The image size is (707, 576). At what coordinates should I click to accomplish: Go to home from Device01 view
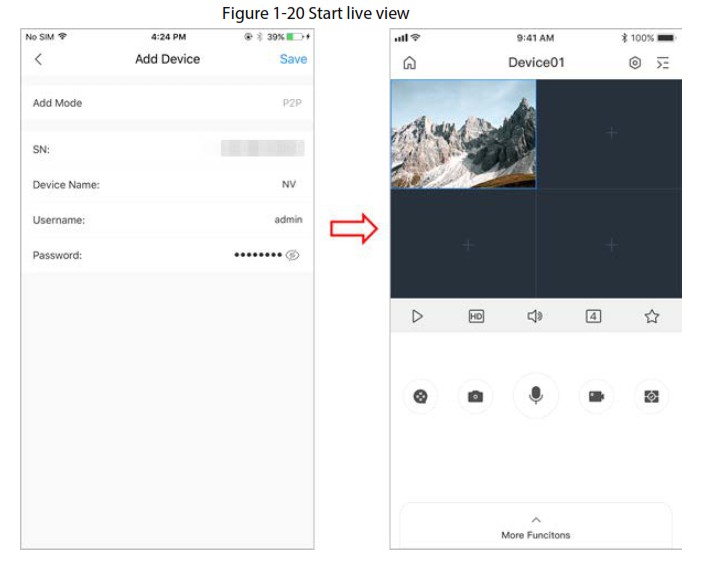click(x=409, y=63)
